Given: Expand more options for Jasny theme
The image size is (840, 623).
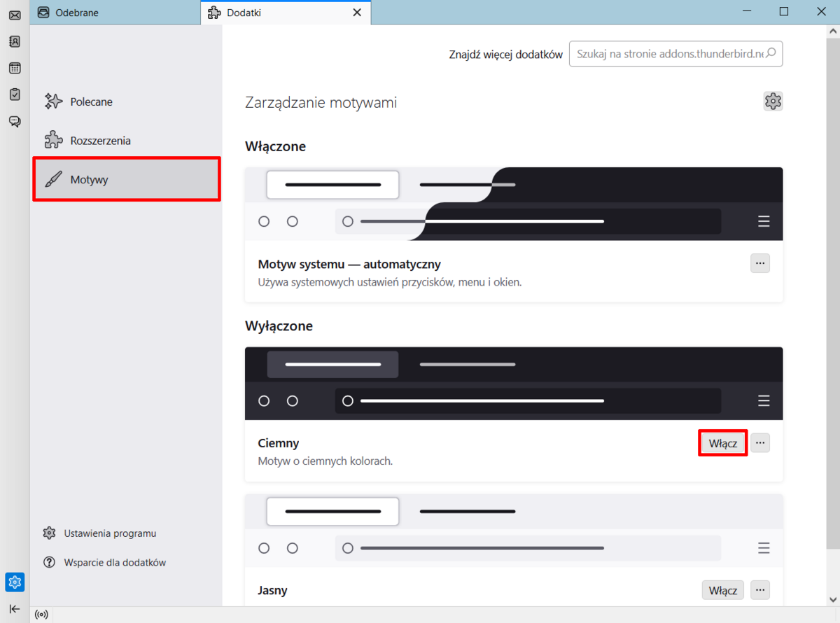Looking at the screenshot, I should 760,589.
